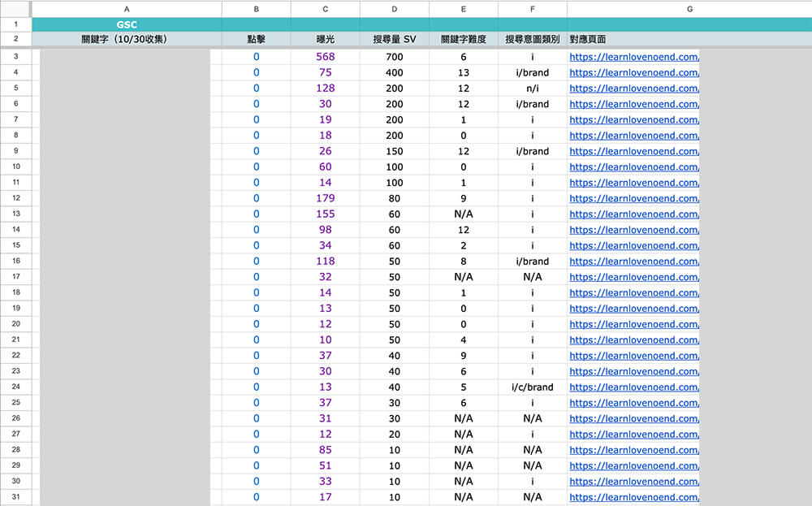Select column A header
Viewport: 812px width, 506px height.
click(127, 9)
